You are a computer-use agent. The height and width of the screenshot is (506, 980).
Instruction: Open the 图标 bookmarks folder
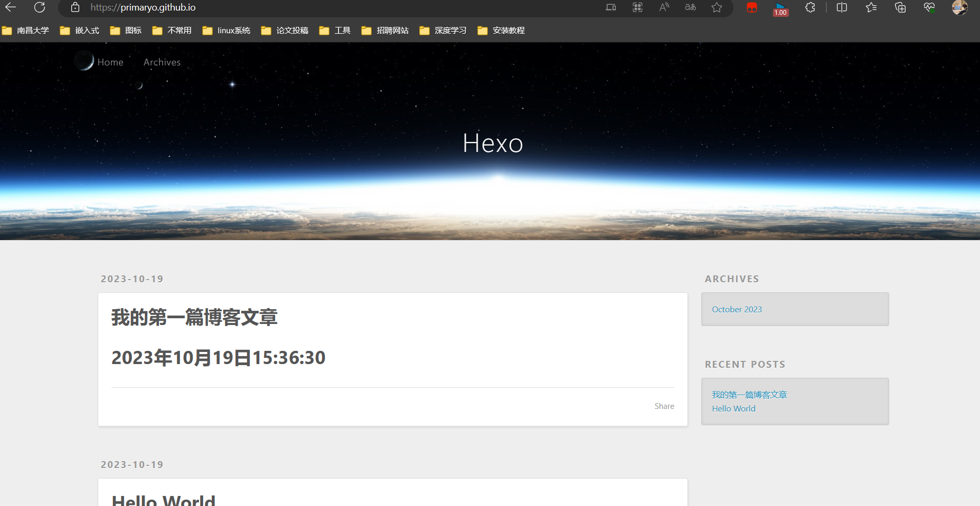click(x=126, y=31)
